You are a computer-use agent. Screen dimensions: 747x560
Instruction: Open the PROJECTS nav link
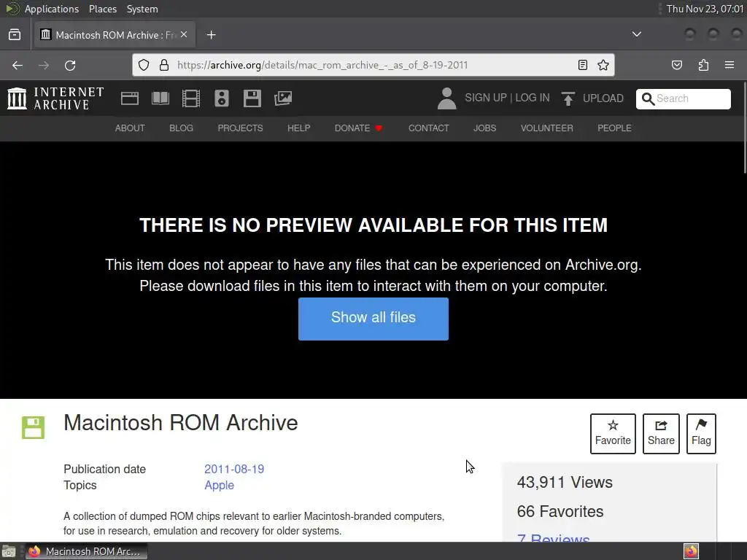click(240, 128)
